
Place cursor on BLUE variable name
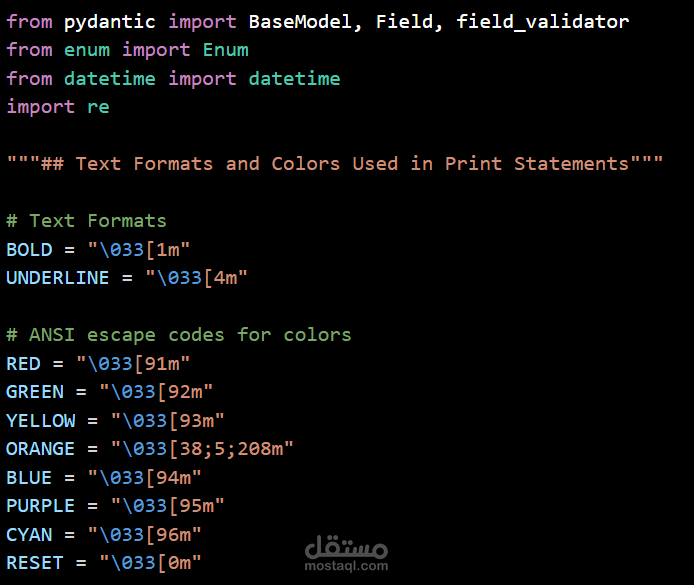click(x=29, y=477)
